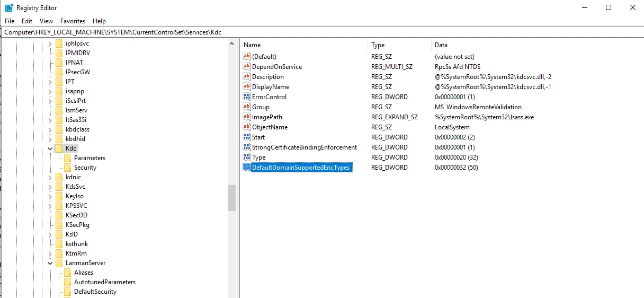Image resolution: width=644 pixels, height=298 pixels.
Task: Expand the KtmRm tree node
Action: [x=50, y=253]
